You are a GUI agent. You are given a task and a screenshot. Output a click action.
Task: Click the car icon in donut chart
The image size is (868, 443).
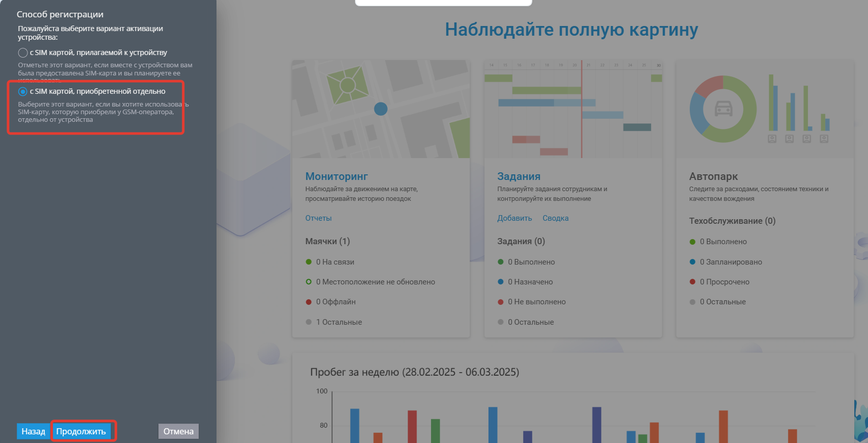[x=723, y=109]
